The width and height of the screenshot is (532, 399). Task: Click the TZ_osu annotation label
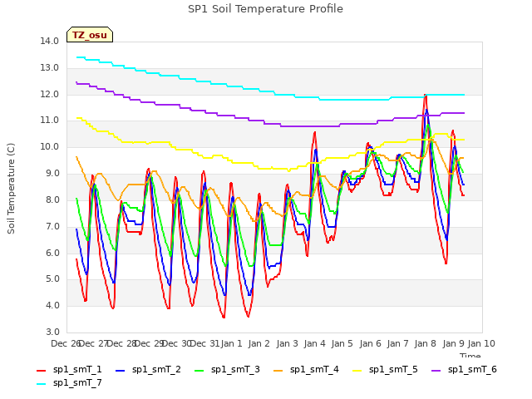90,35
